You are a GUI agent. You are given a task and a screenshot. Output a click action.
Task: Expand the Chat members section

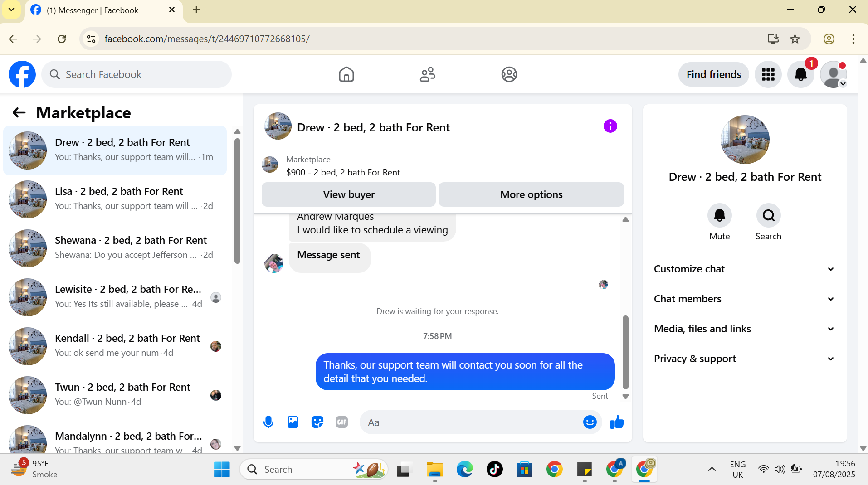(x=745, y=299)
